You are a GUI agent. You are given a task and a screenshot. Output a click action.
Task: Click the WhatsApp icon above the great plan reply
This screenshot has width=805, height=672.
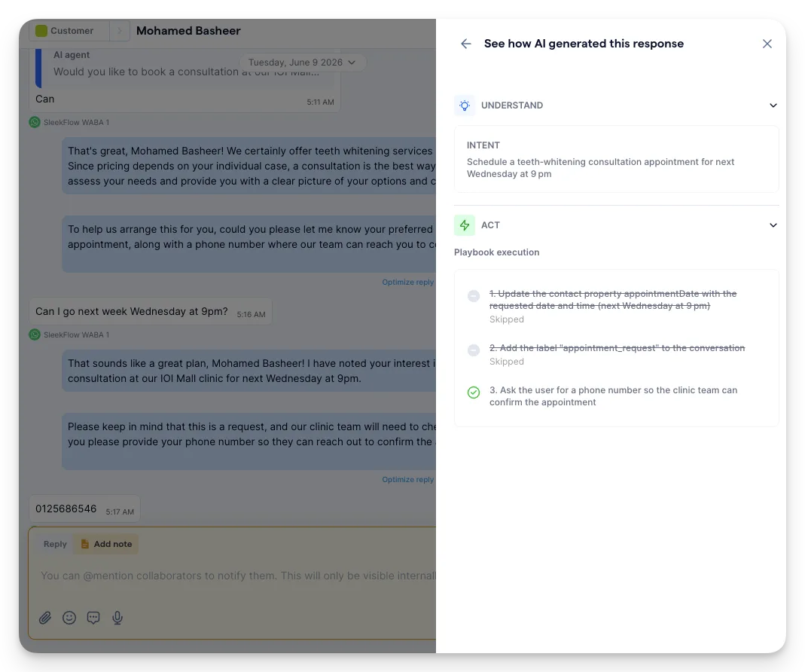35,334
